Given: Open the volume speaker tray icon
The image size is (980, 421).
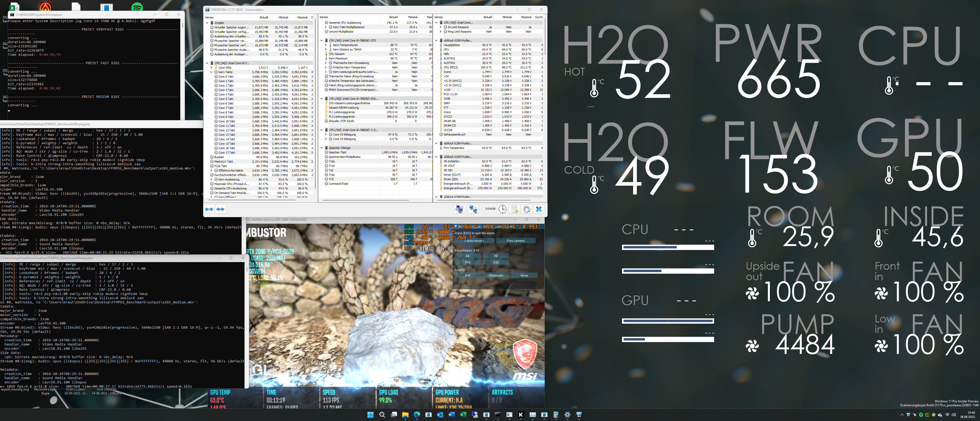Looking at the screenshot, I should [x=954, y=414].
